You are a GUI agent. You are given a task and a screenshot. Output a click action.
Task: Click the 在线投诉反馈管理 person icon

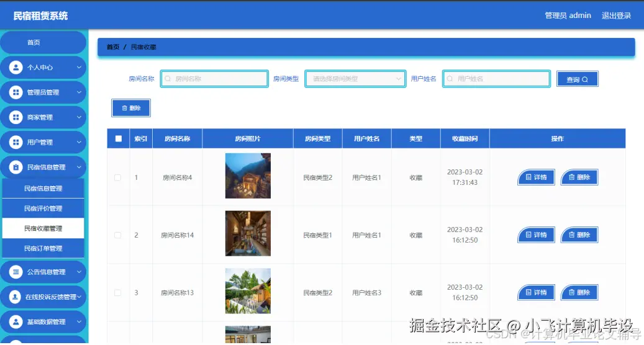point(16,297)
